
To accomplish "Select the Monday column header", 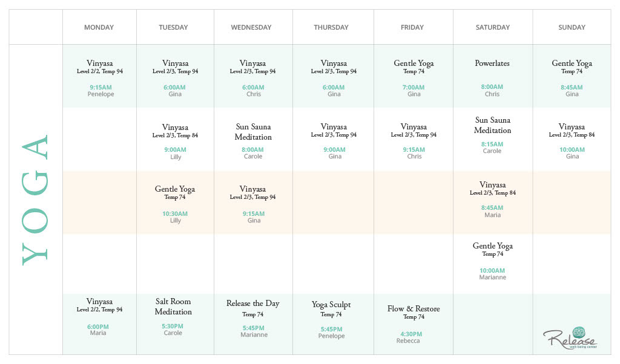I will pos(99,27).
